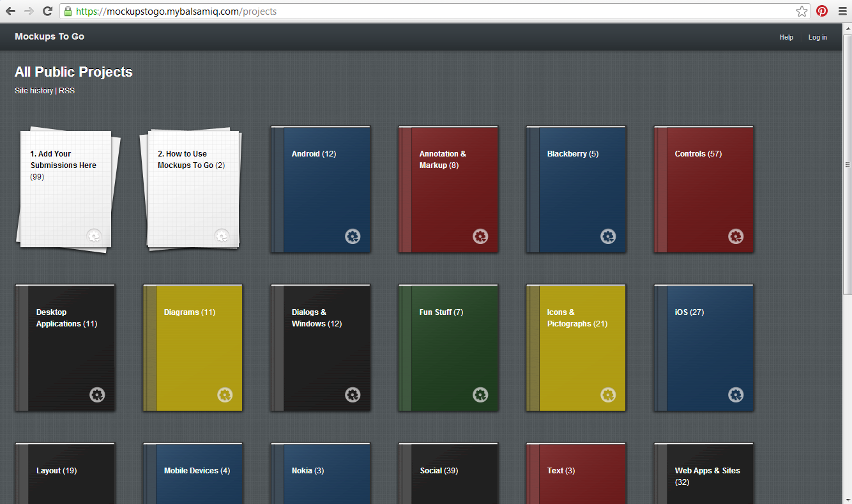The image size is (852, 504).
Task: Click the Mockups To Go site title
Action: pos(50,36)
